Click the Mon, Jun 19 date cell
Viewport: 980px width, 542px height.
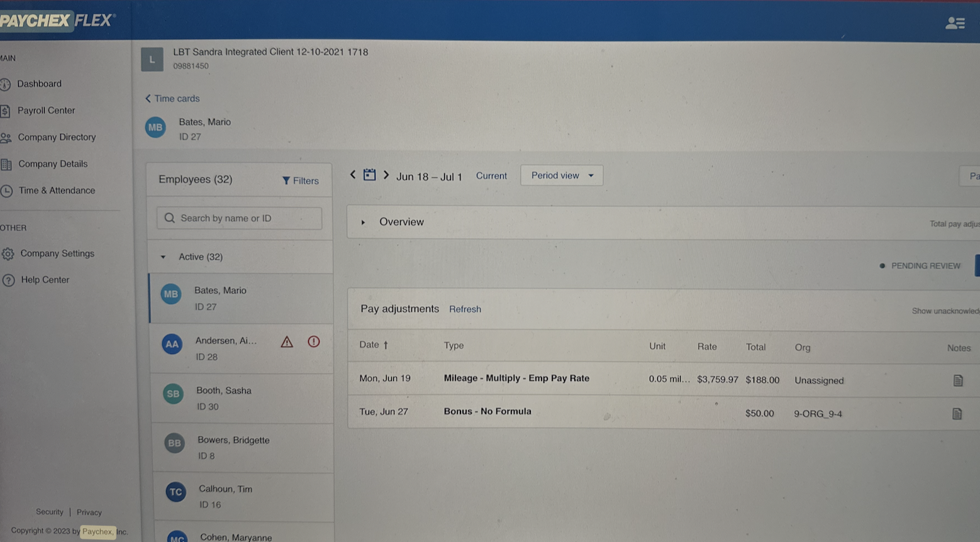[x=385, y=379]
